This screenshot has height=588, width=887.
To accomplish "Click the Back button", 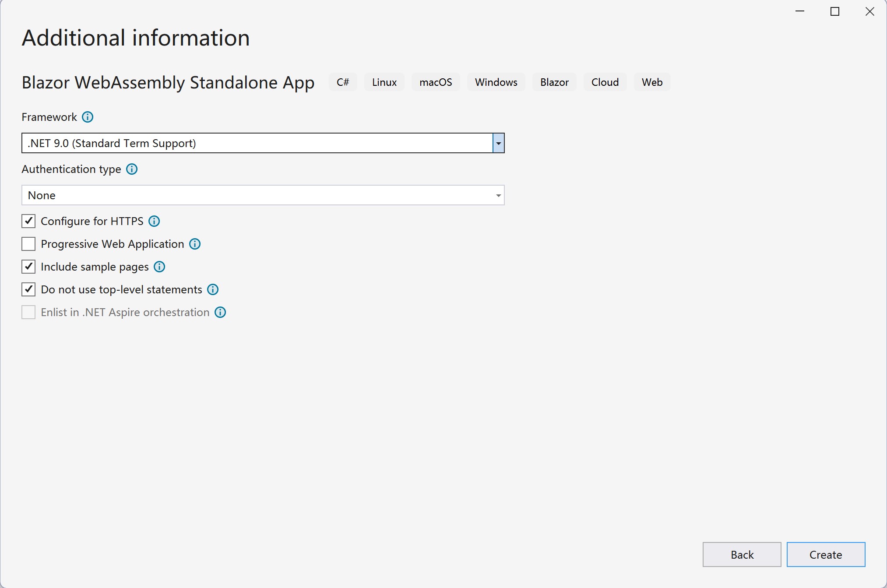I will click(742, 555).
